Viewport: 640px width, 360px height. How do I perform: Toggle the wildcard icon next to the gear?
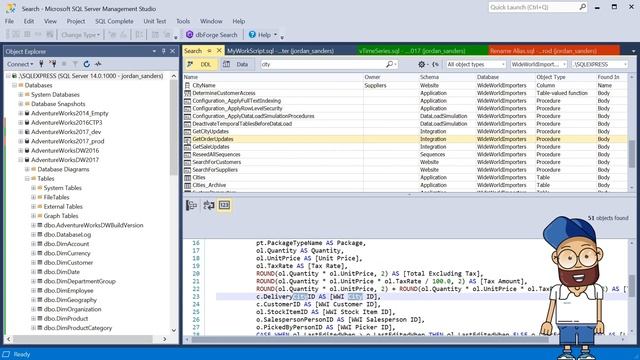[x=436, y=64]
